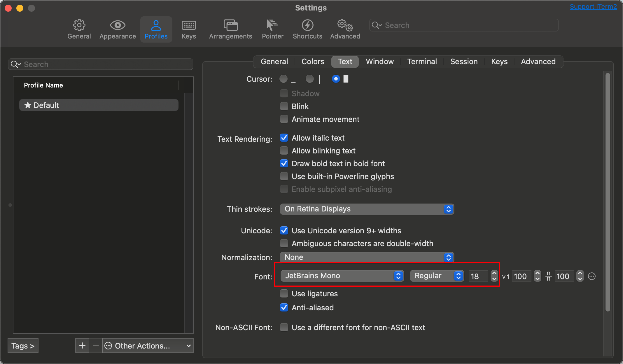
Task: Select box cursor radio button
Action: (x=336, y=79)
